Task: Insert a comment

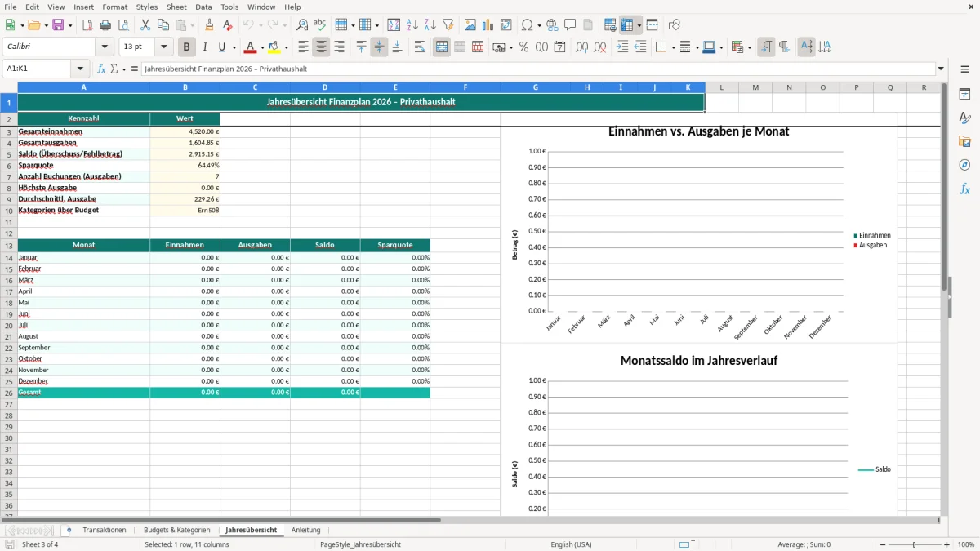Action: [570, 25]
